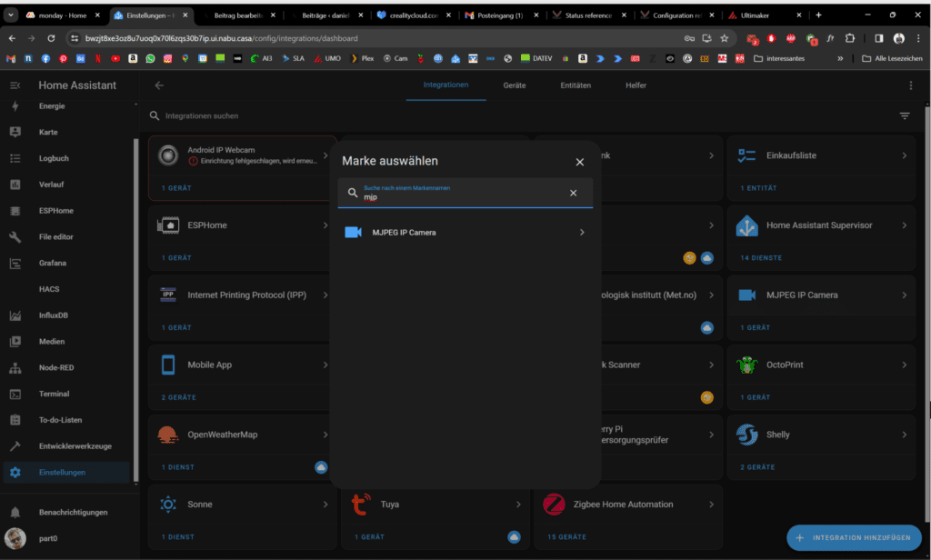Expand the Einkaufsliste card chevron
931x560 pixels.
pyautogui.click(x=905, y=155)
